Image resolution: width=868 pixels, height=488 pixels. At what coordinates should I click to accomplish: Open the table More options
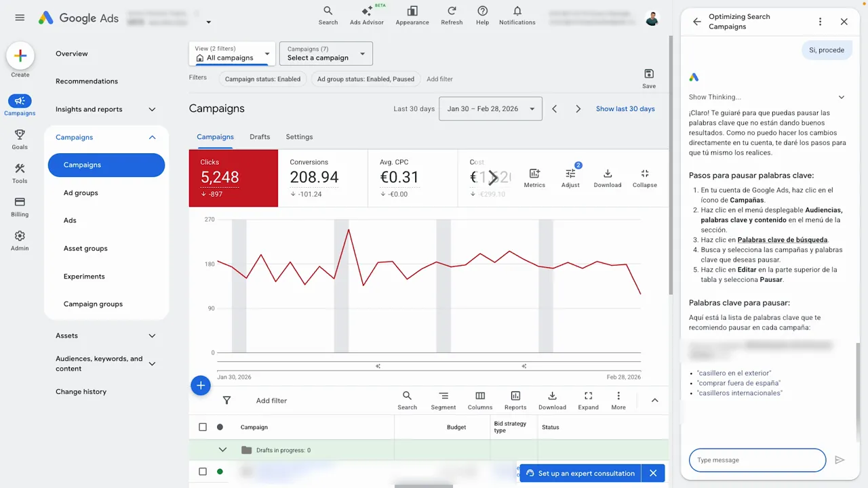[618, 401]
